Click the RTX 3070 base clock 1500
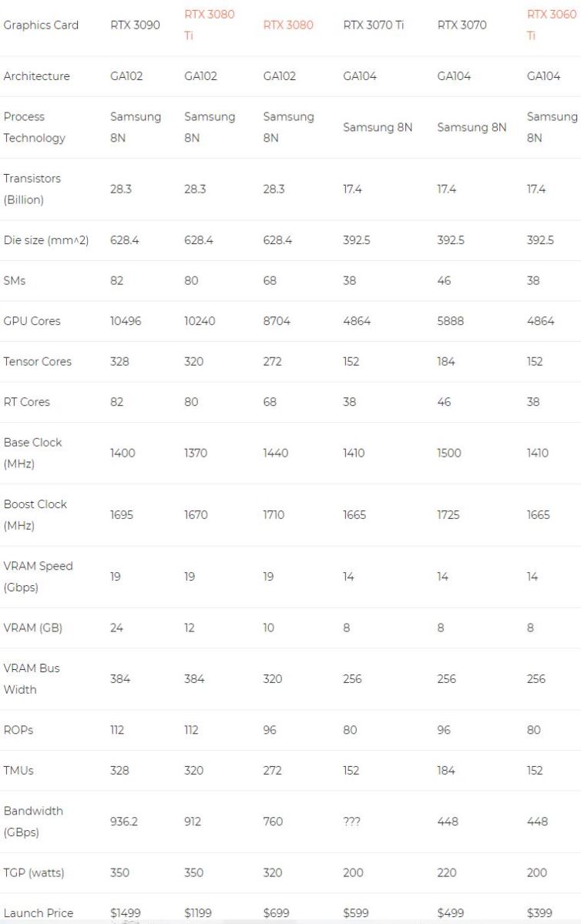The width and height of the screenshot is (581, 924). (448, 453)
